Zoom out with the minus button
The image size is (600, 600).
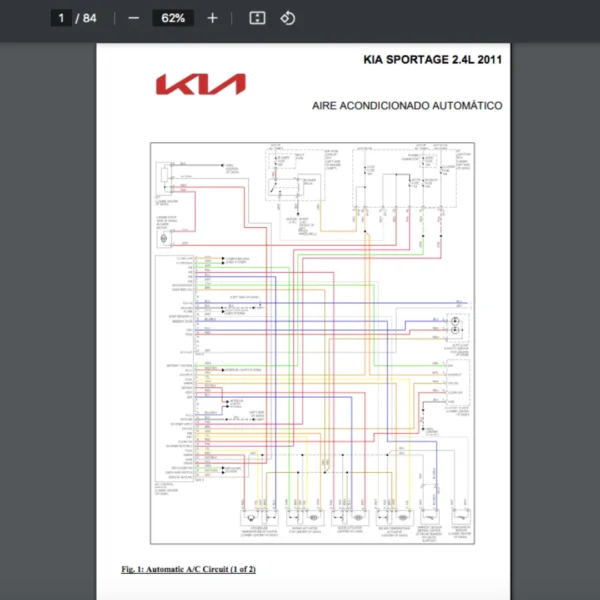point(133,18)
